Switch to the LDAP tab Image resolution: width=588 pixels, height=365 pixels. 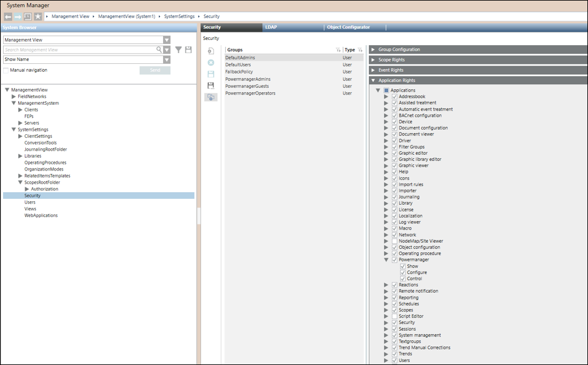click(271, 27)
